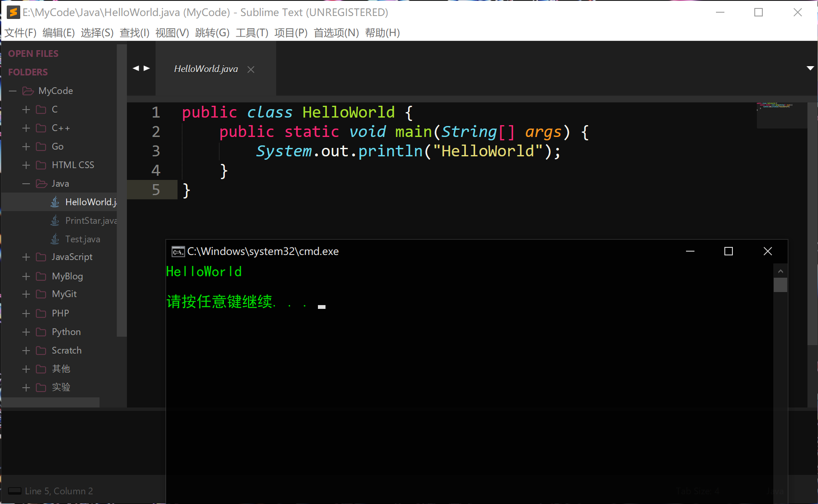Image resolution: width=818 pixels, height=504 pixels.
Task: Click the 其他 folder icon
Action: pos(41,369)
